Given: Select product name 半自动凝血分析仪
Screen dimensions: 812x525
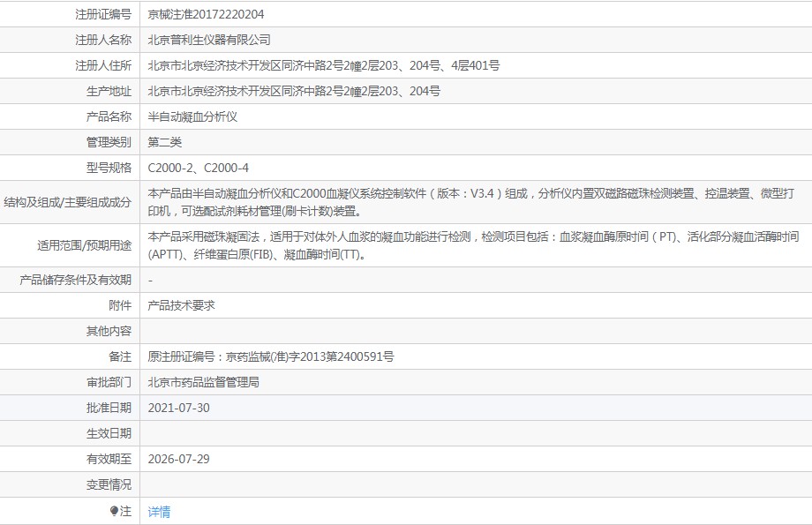Looking at the screenshot, I should (x=192, y=116).
